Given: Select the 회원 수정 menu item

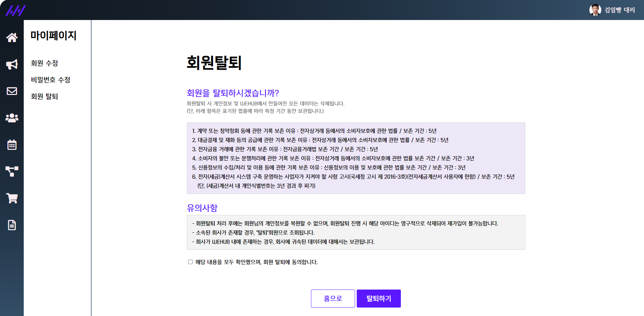Looking at the screenshot, I should coord(44,63).
